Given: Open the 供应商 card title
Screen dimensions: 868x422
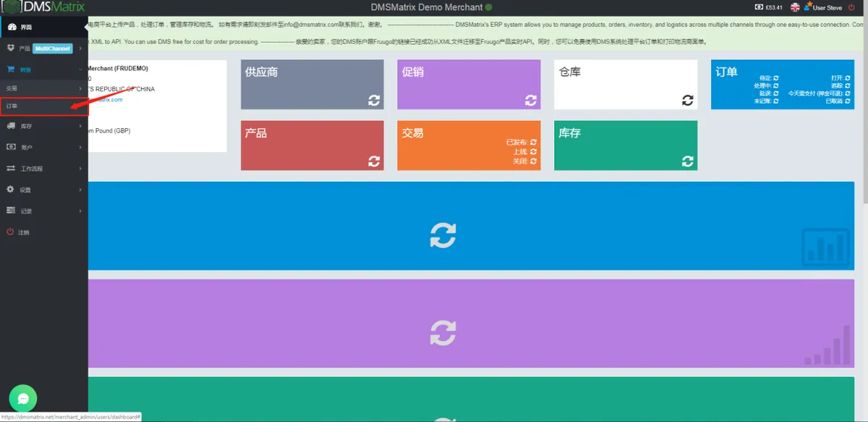Looking at the screenshot, I should [262, 72].
